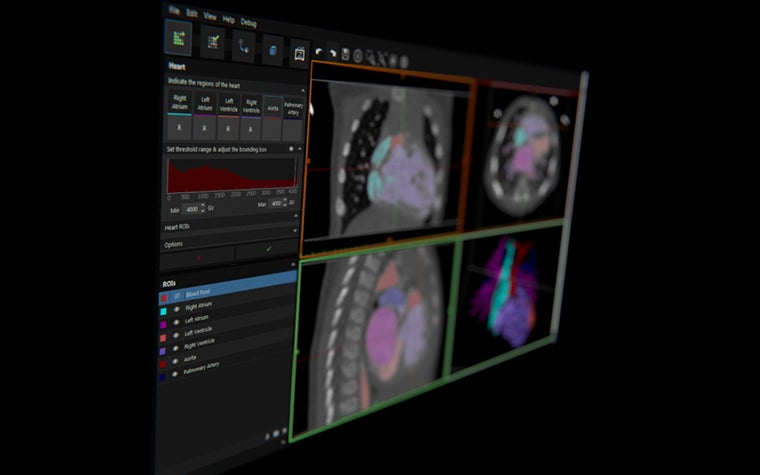Click the red cancel X button

pyautogui.click(x=198, y=258)
